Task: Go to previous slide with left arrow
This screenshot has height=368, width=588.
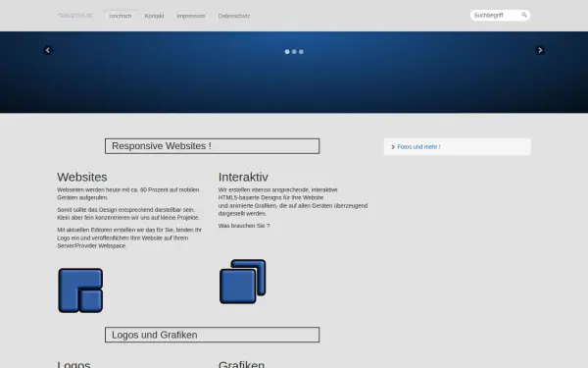Action: (48, 50)
